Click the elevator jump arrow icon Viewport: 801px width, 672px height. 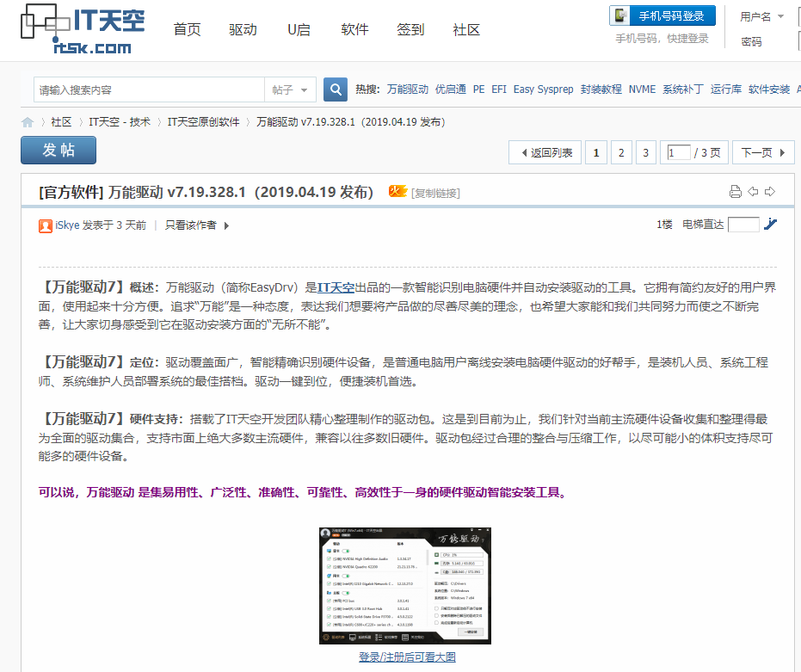point(770,224)
